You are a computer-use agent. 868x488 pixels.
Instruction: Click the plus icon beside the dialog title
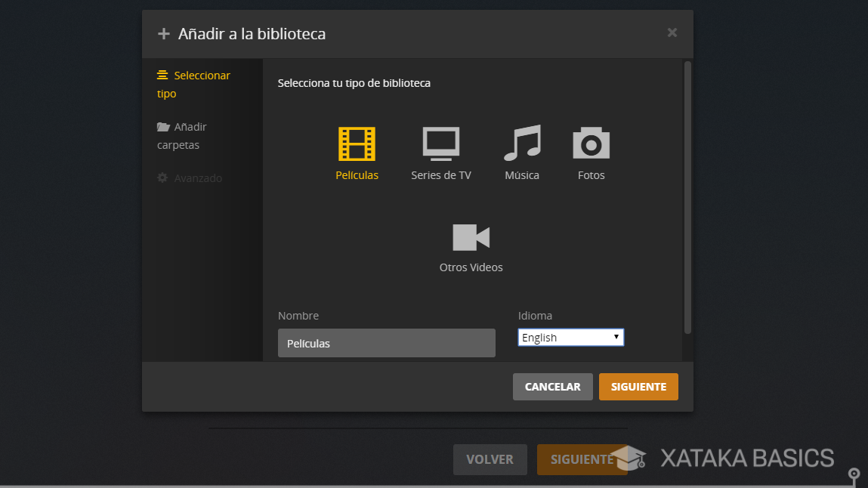[163, 33]
